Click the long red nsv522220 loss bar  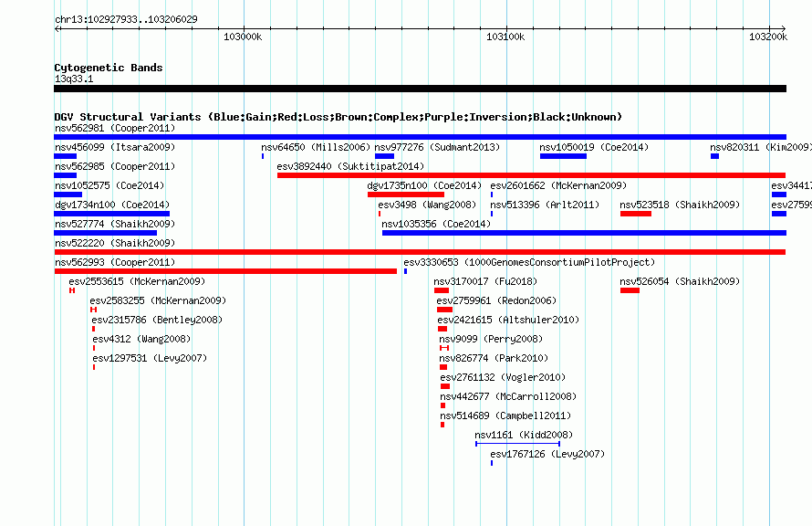click(420, 252)
